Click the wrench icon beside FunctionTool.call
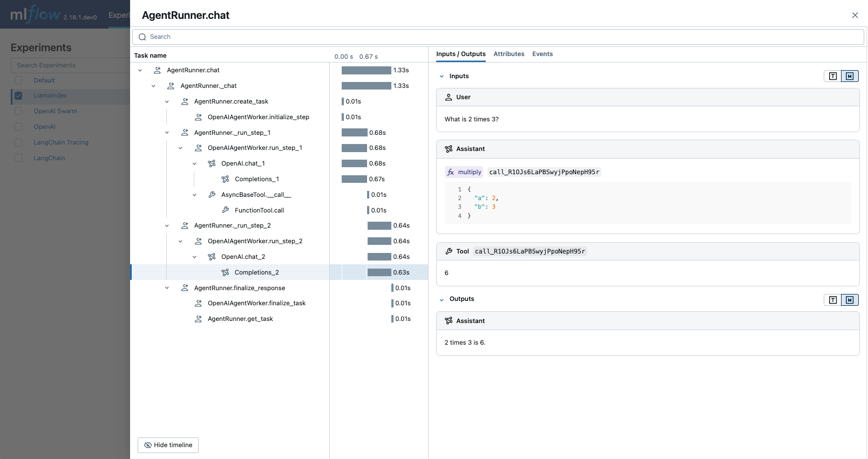 [226, 210]
